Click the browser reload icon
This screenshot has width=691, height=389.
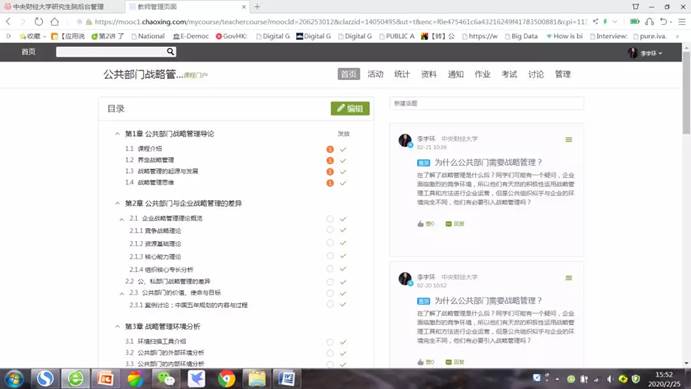39,21
